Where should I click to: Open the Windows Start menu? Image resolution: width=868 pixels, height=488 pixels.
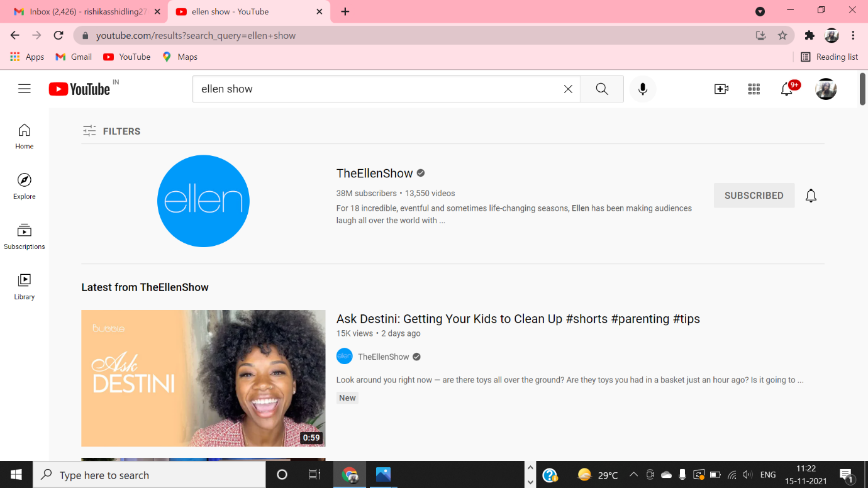pyautogui.click(x=16, y=475)
